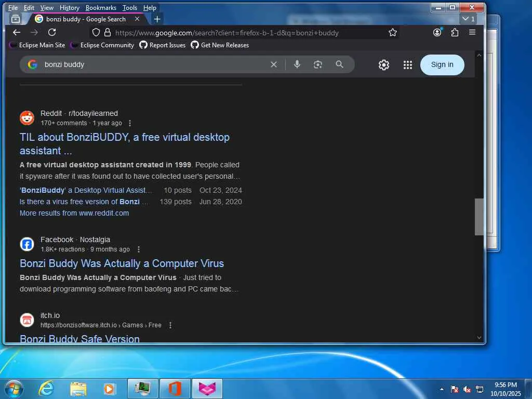
Task: Click the taskbar clock showing 9:56 PM
Action: click(x=506, y=389)
